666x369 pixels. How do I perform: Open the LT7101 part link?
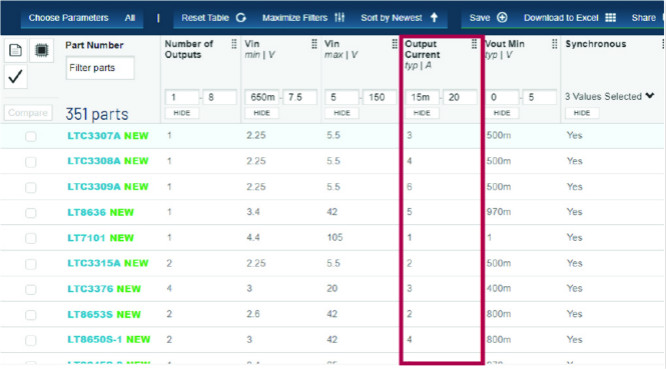tap(86, 238)
